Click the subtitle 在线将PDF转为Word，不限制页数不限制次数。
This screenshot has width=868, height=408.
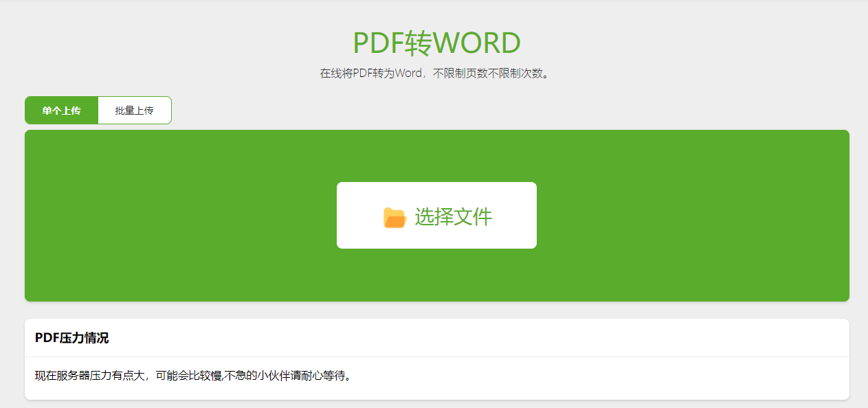(x=436, y=73)
